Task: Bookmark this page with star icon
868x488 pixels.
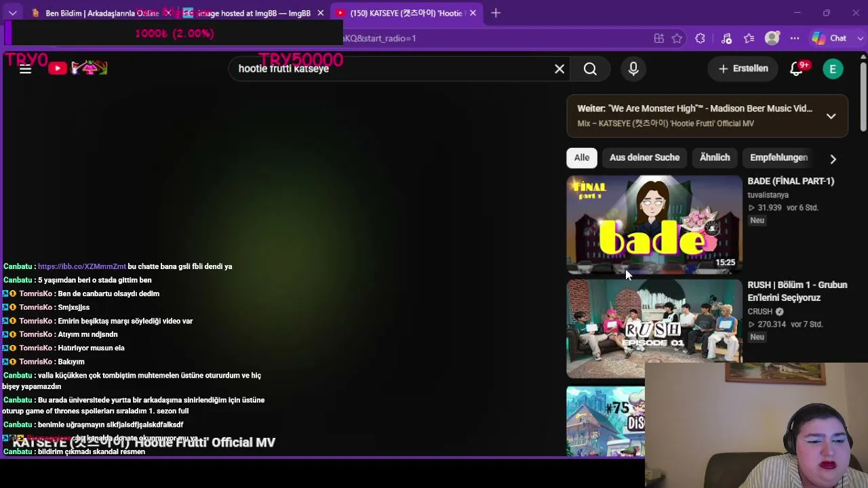Action: (x=677, y=38)
